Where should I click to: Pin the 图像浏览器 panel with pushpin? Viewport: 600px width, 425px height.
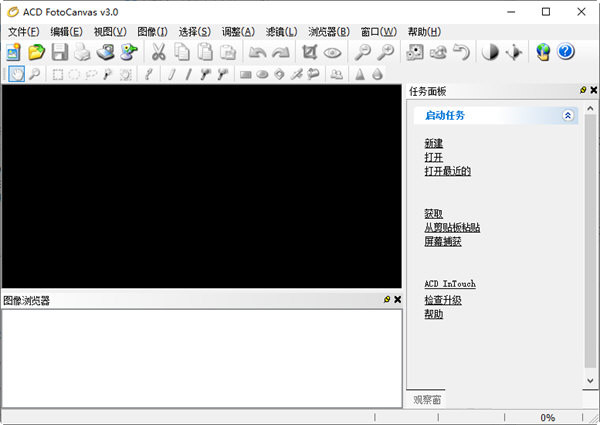[x=387, y=299]
